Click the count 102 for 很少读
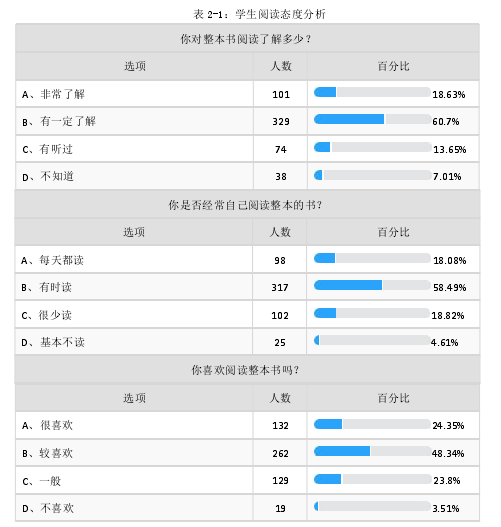Viewport: 501px width, 527px height. tap(280, 316)
